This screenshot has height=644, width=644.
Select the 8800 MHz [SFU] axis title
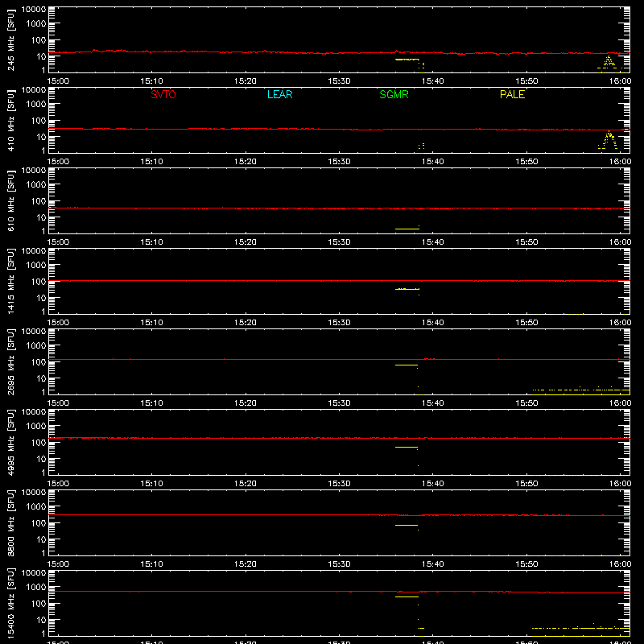click(x=11, y=522)
